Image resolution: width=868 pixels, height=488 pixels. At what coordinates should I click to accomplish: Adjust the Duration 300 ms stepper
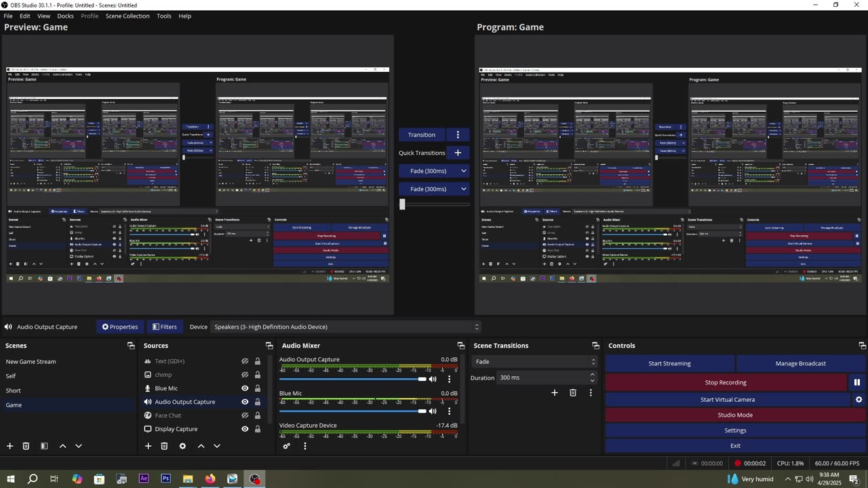click(x=592, y=378)
